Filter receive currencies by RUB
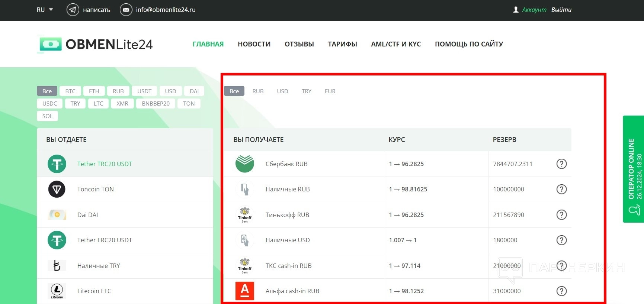Image resolution: width=644 pixels, height=304 pixels. point(258,91)
